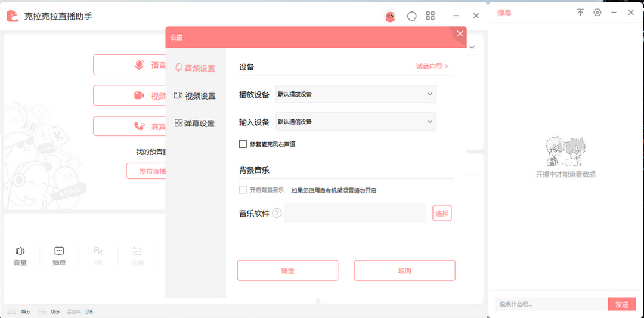Open the message bubble icon in title bar
The image size is (644, 318).
(x=411, y=17)
